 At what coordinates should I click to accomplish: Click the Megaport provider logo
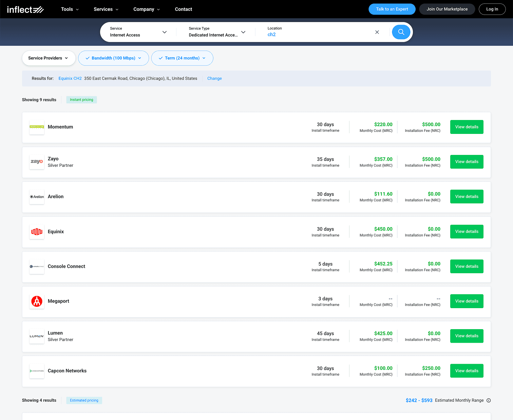37,301
